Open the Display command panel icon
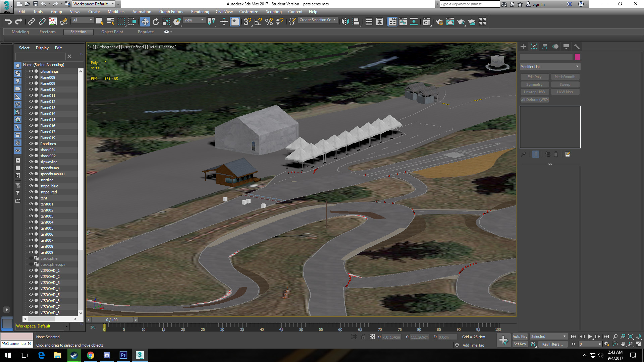 coord(566,47)
